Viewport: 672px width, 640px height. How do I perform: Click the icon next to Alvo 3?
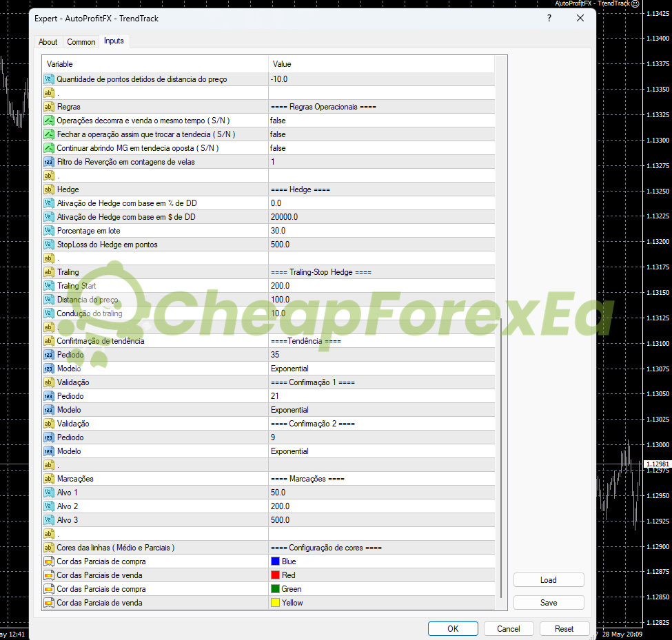click(49, 519)
